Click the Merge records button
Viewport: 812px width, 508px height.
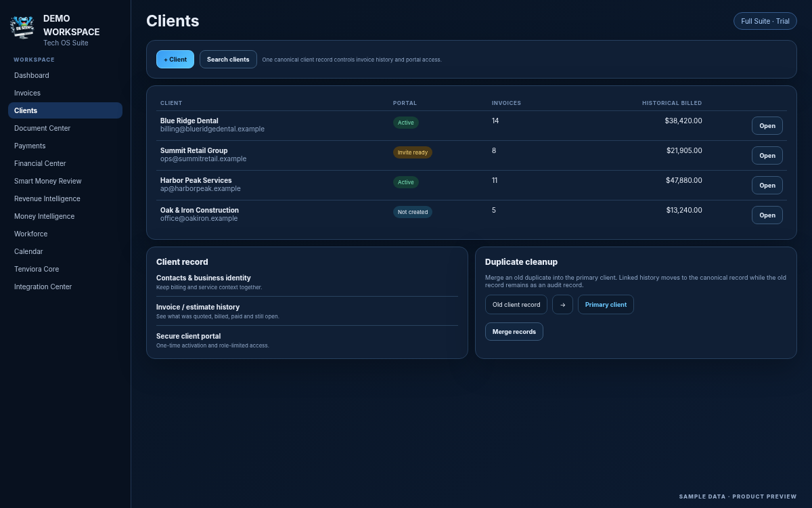(x=514, y=332)
